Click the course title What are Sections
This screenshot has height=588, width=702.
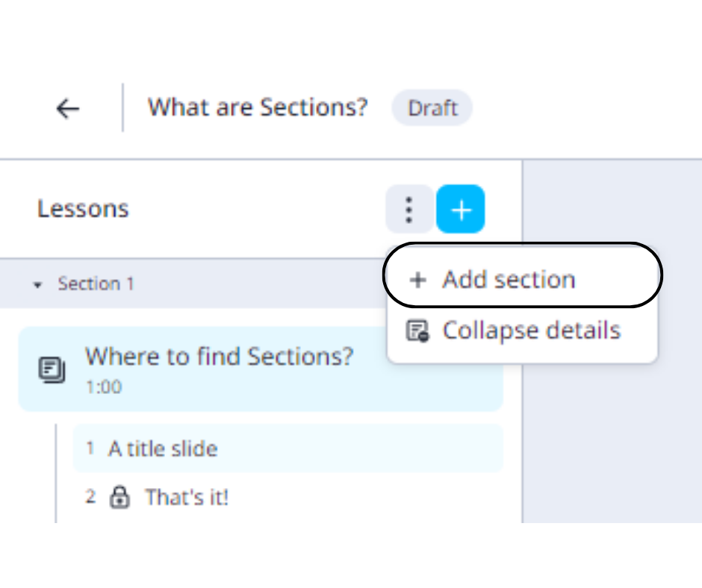pos(257,107)
